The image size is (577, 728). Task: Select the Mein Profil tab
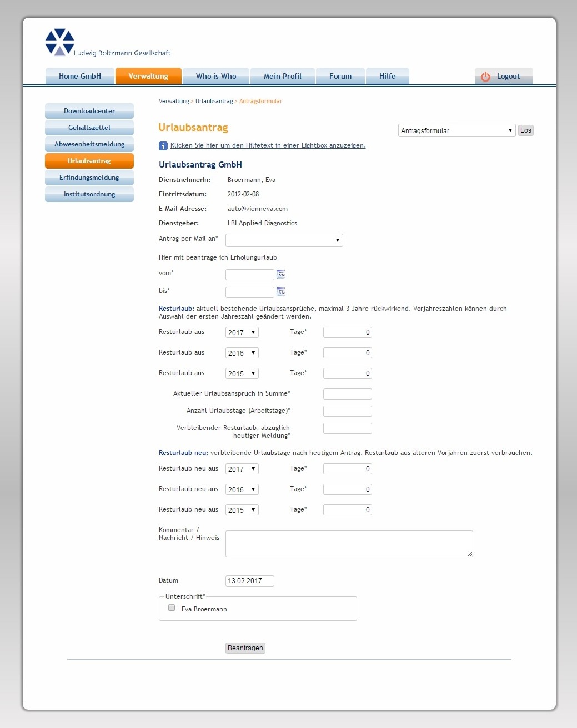283,76
